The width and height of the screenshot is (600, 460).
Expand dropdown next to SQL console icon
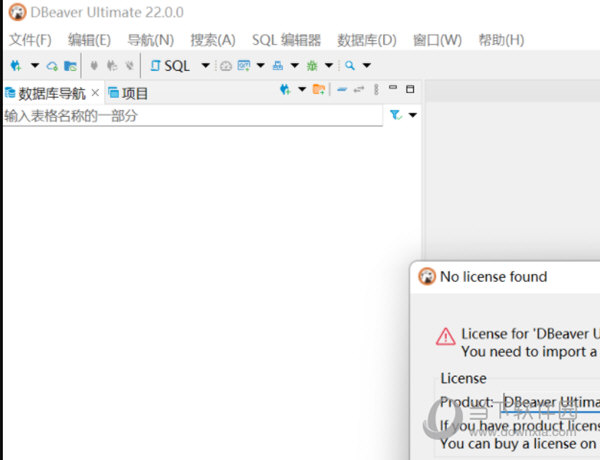[x=261, y=65]
